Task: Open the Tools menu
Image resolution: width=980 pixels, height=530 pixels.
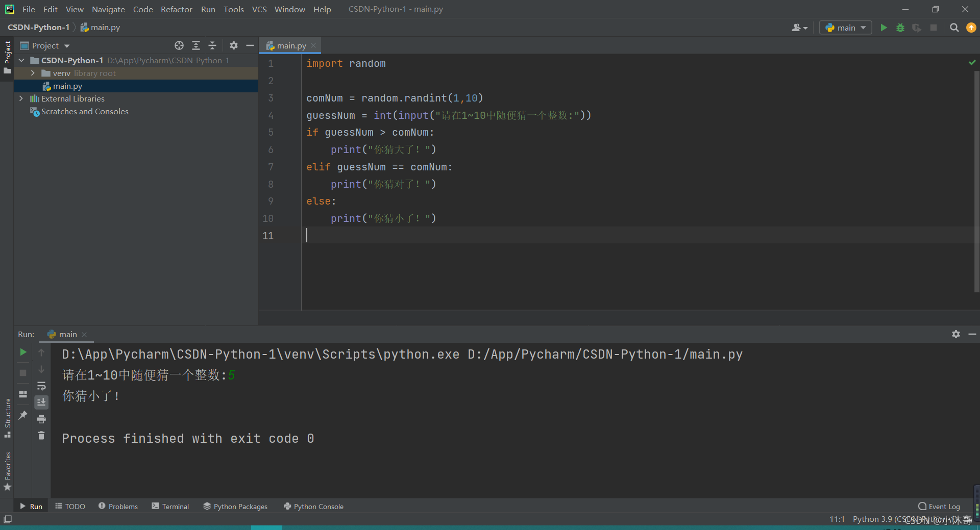Action: coord(233,9)
